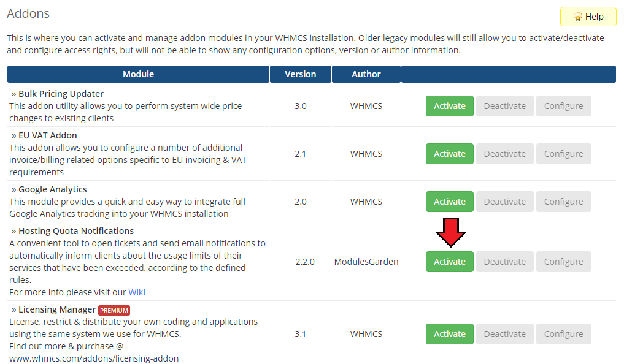
Task: Click the Addons page heading
Action: coord(28,13)
